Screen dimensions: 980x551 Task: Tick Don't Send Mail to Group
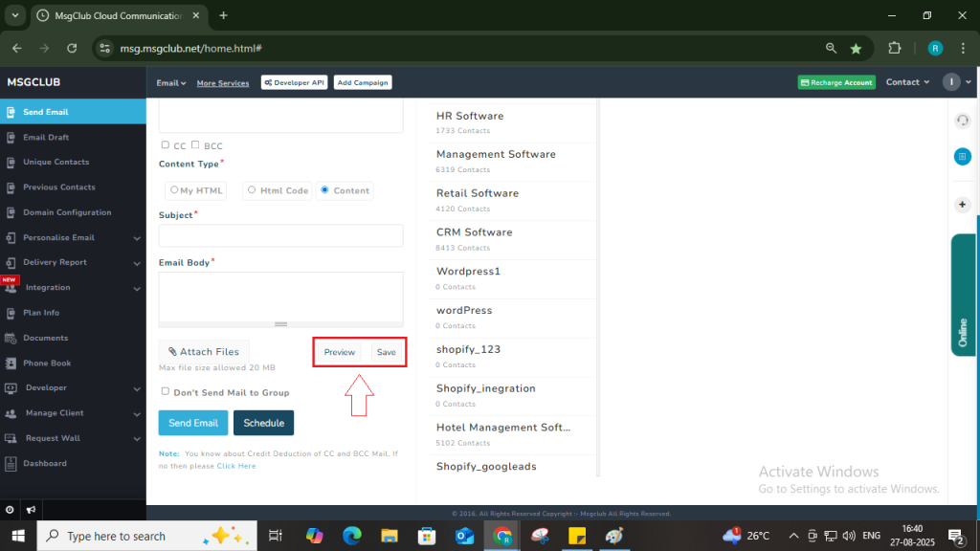165,391
